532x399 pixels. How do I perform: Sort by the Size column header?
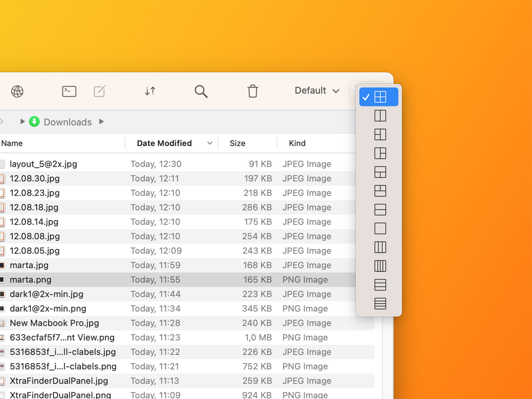(x=237, y=143)
